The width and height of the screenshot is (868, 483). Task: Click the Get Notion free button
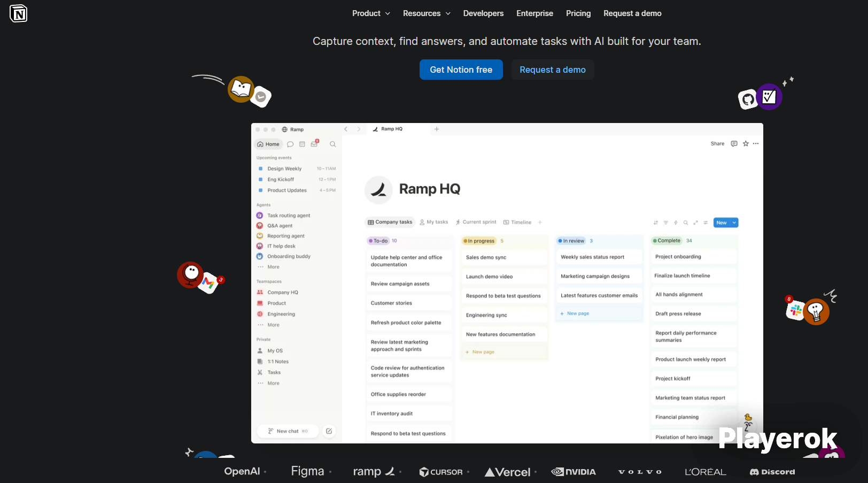pyautogui.click(x=461, y=70)
